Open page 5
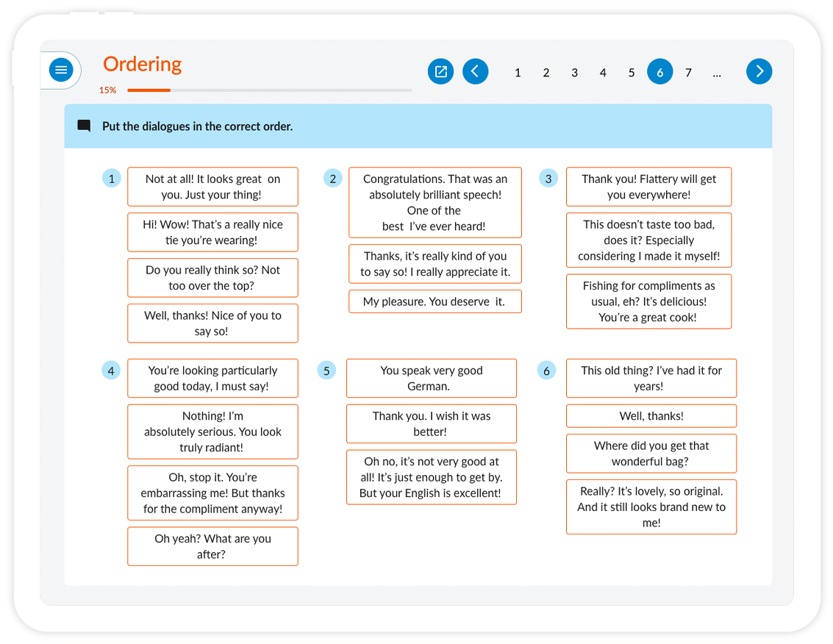 point(631,73)
